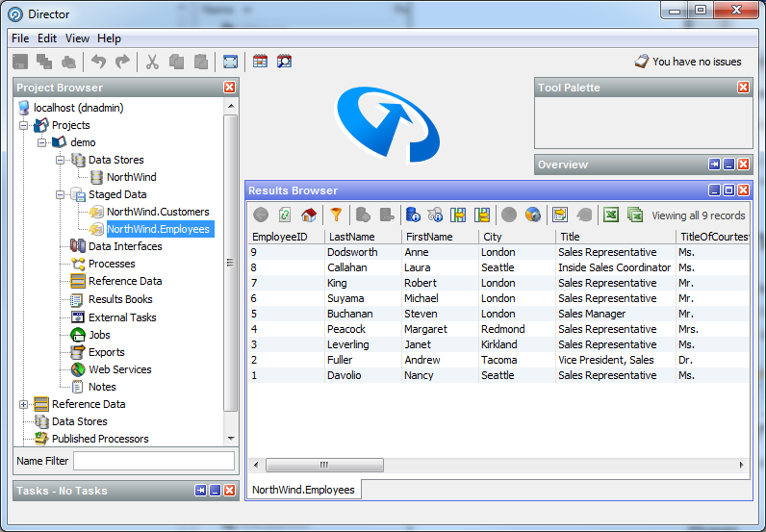Close the Tool Palette panel
Viewport: 766px width, 532px height.
[x=744, y=88]
